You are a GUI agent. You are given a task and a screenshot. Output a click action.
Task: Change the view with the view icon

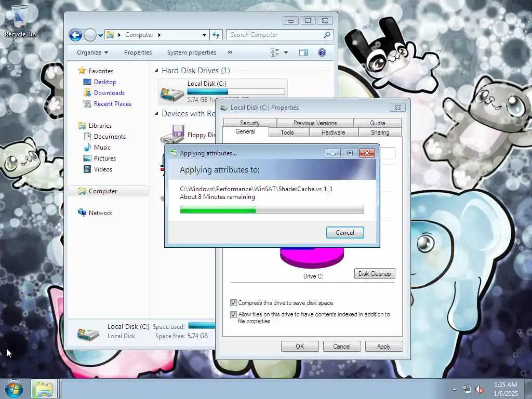(275, 52)
